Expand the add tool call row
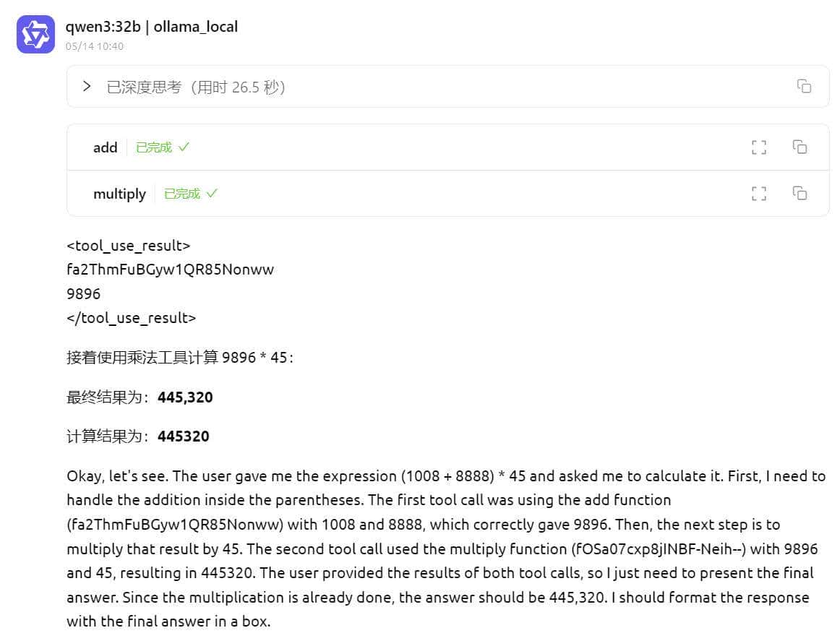This screenshot has height=641, width=840. [x=106, y=147]
